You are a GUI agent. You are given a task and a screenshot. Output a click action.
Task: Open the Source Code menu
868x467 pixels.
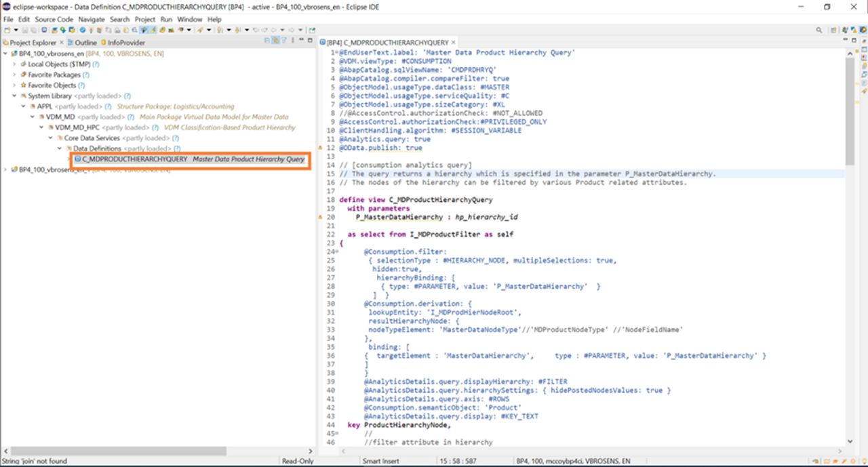coord(54,20)
